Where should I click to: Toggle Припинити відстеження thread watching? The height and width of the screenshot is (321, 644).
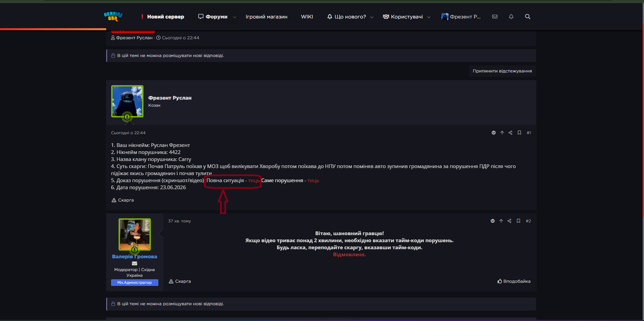click(502, 71)
